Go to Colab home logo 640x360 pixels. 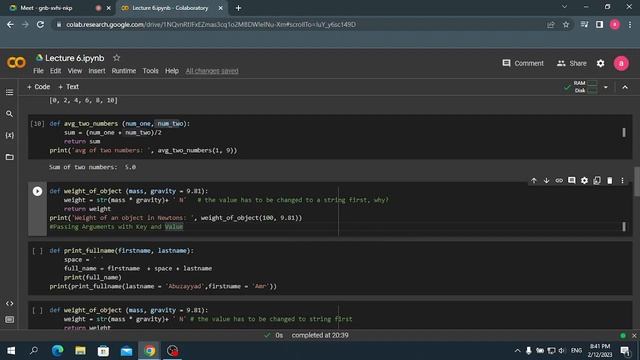[x=16, y=62]
